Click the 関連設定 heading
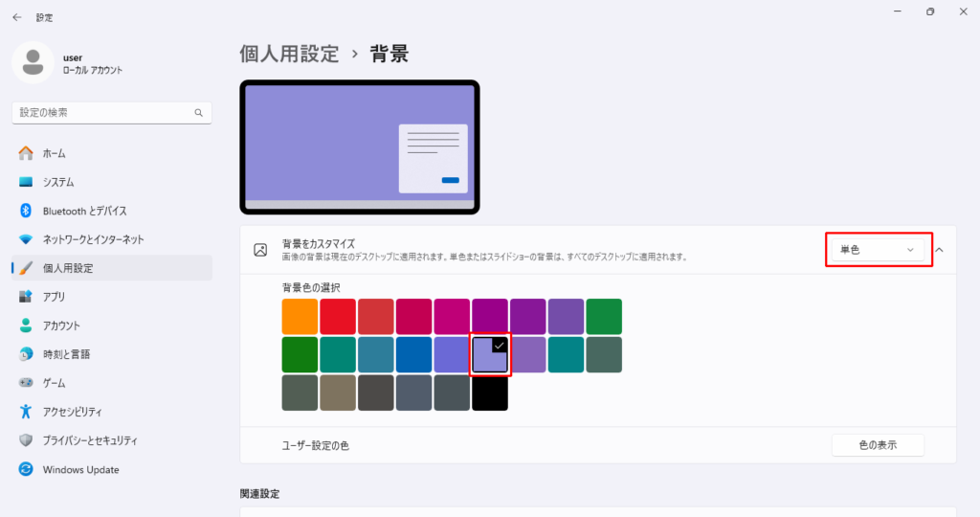The width and height of the screenshot is (980, 517). (x=260, y=494)
